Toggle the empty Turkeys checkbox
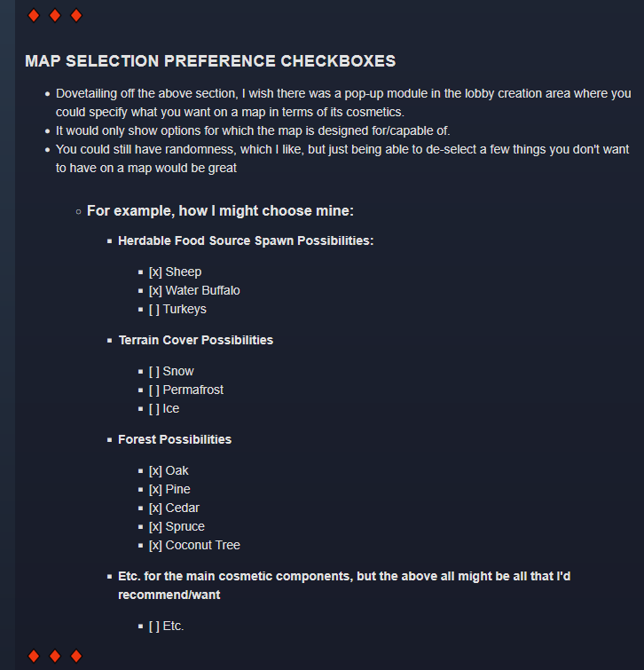644x670 pixels. click(x=154, y=310)
